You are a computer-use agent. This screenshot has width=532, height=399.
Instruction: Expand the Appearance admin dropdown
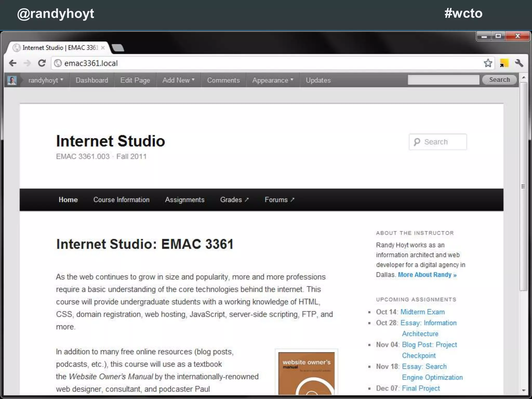[x=272, y=80]
